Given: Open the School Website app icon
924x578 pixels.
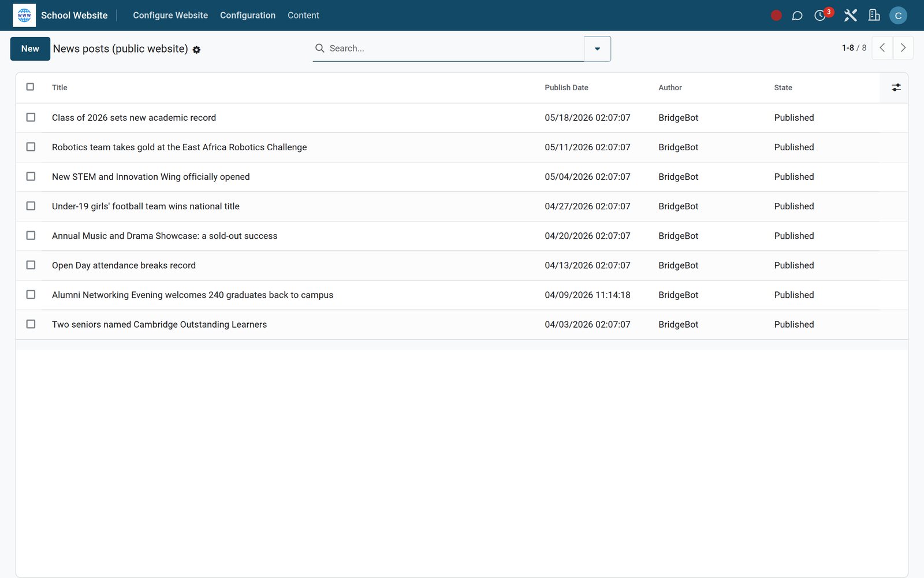Looking at the screenshot, I should click(x=24, y=16).
